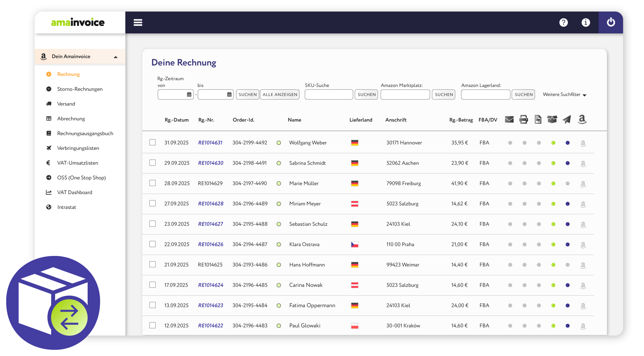
Task: Click the document file column icon
Action: (538, 119)
